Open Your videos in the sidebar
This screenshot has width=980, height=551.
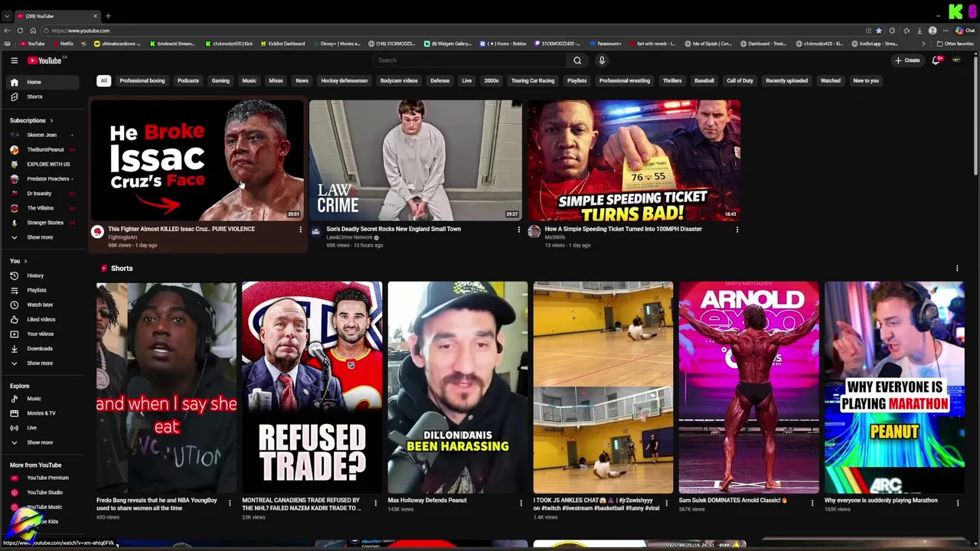pos(44,334)
